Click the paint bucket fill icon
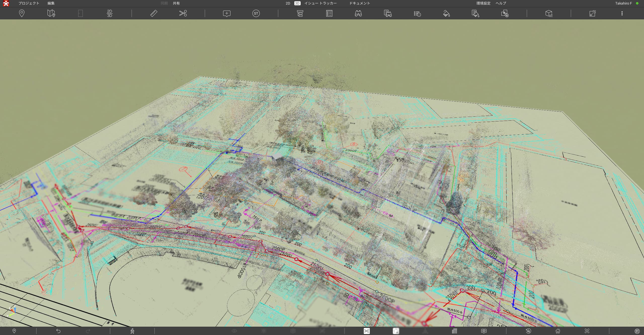The width and height of the screenshot is (644, 335). 446,13
